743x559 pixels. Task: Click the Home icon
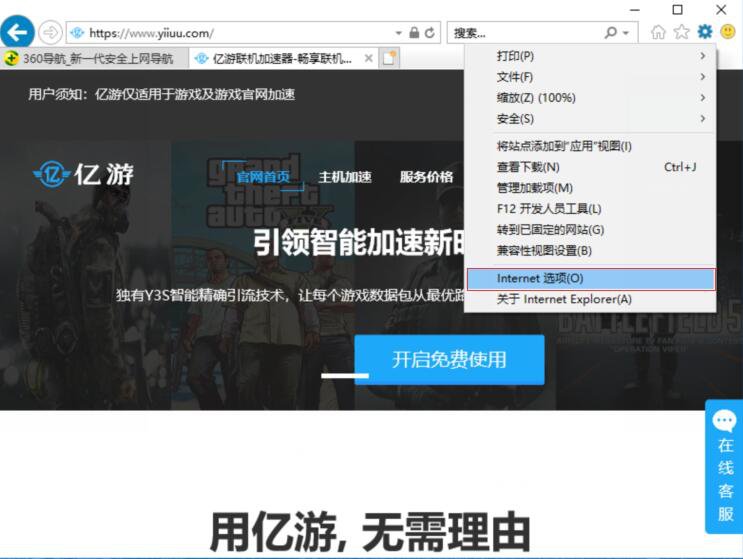click(658, 32)
